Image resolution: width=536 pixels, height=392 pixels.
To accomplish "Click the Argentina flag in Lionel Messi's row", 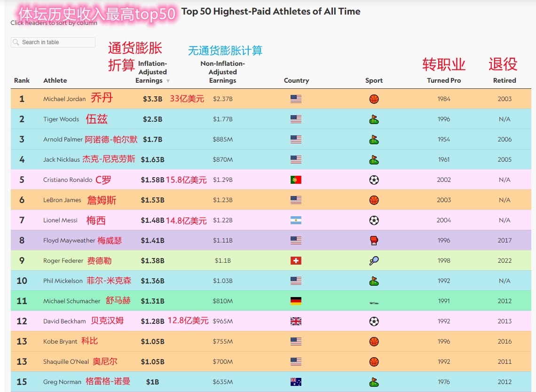I will (x=296, y=220).
